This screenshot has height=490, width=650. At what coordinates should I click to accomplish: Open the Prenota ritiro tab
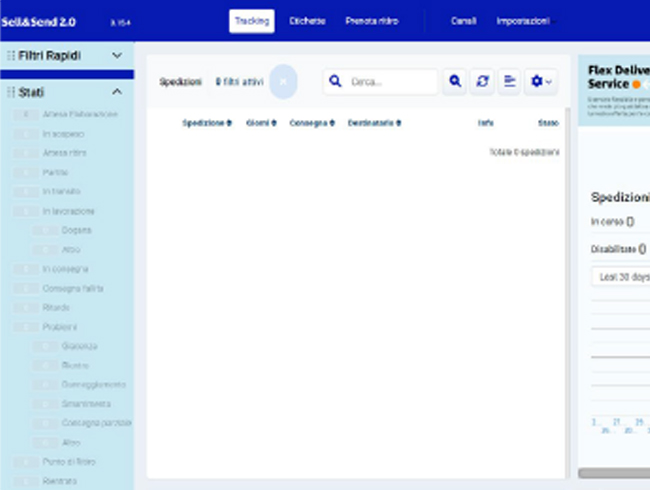(x=371, y=21)
